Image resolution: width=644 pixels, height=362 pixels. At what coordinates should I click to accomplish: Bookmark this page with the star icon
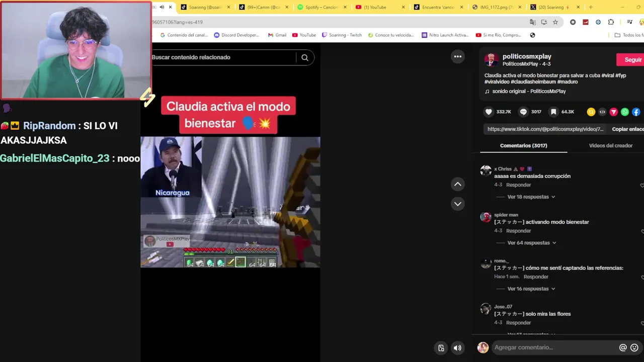555,22
